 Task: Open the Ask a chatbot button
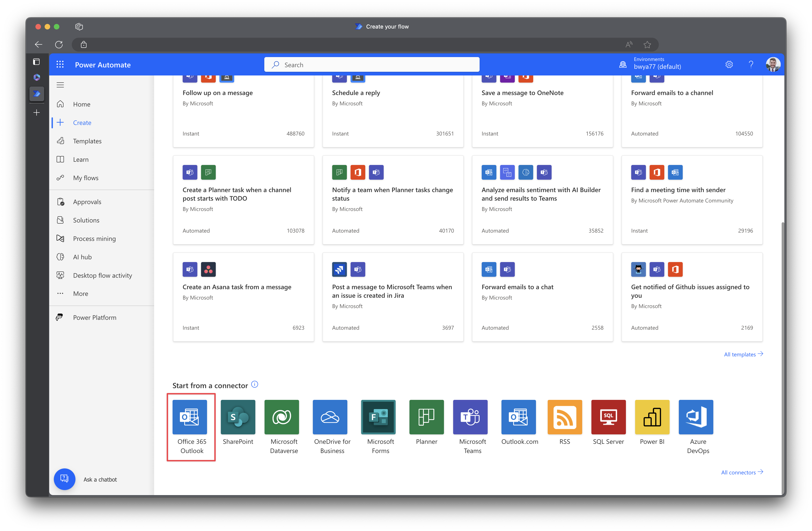point(64,479)
